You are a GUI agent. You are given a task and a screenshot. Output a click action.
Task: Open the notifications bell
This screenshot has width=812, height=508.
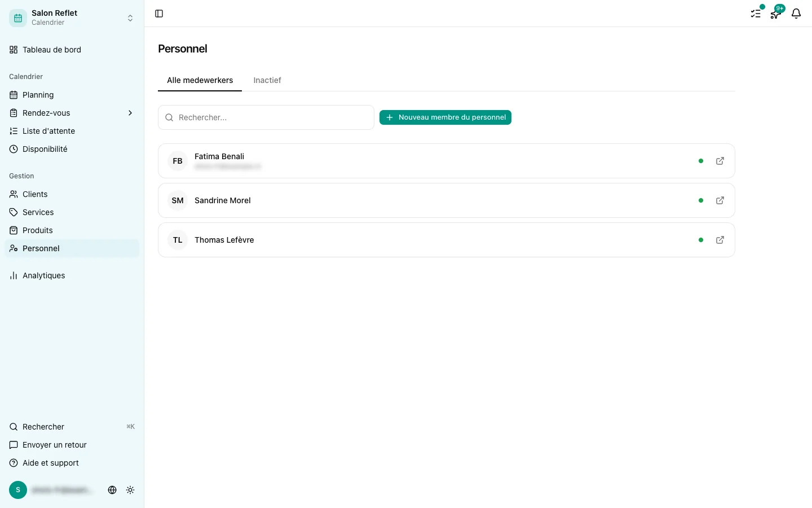point(796,14)
